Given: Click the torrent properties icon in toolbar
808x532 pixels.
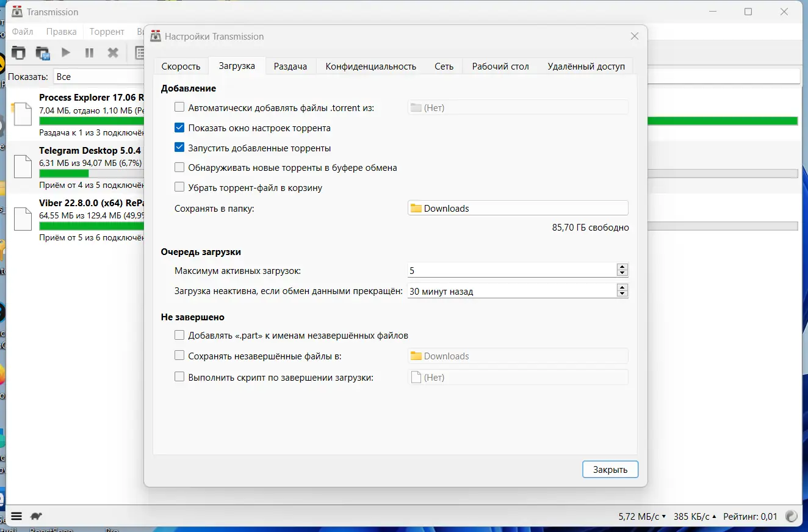Looking at the screenshot, I should click(x=139, y=53).
